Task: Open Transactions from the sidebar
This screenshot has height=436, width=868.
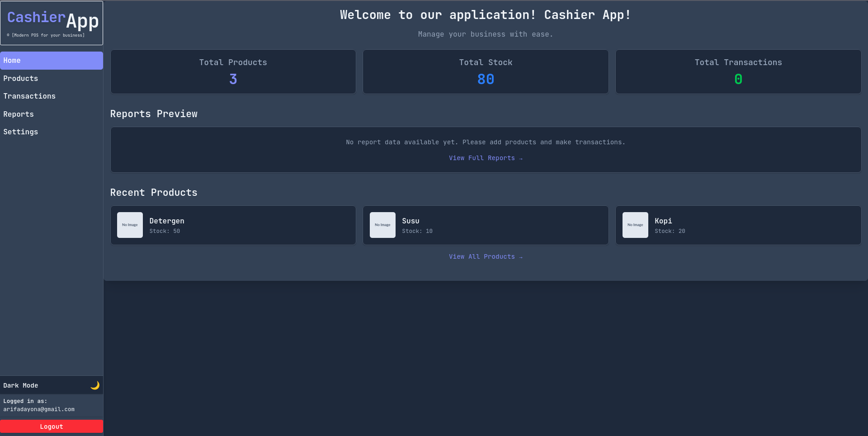Action: point(29,96)
